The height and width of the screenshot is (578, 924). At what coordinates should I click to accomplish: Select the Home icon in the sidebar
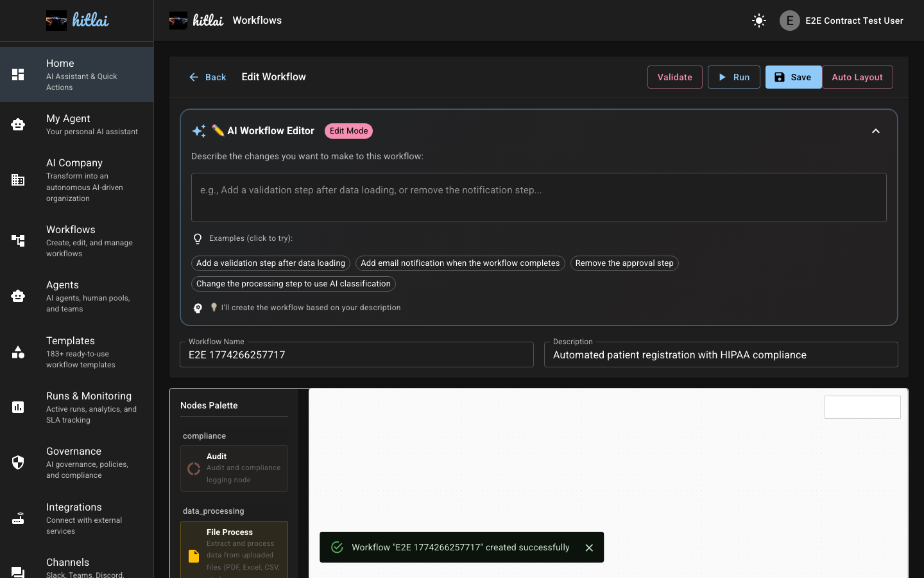18,74
